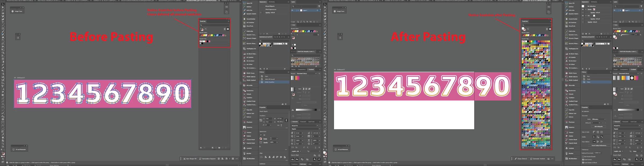
Task: Open Myriad Pro font dropdown in Before Pasting
Action: 305,125
